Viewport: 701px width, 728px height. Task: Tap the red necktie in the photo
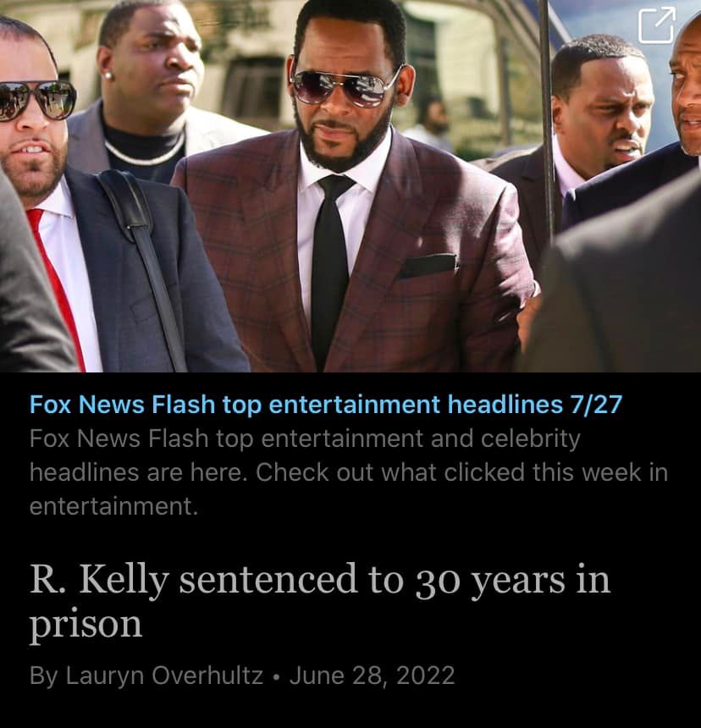point(56,288)
